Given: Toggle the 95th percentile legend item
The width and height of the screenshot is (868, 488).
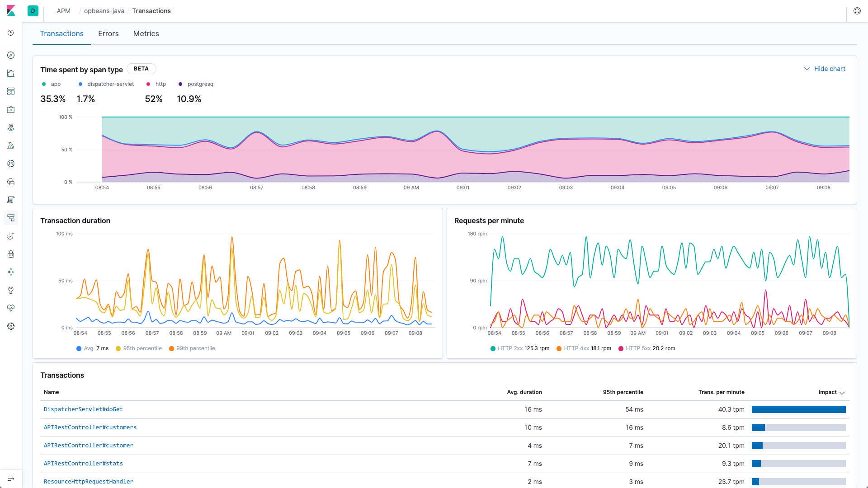Looking at the screenshot, I should coord(139,348).
